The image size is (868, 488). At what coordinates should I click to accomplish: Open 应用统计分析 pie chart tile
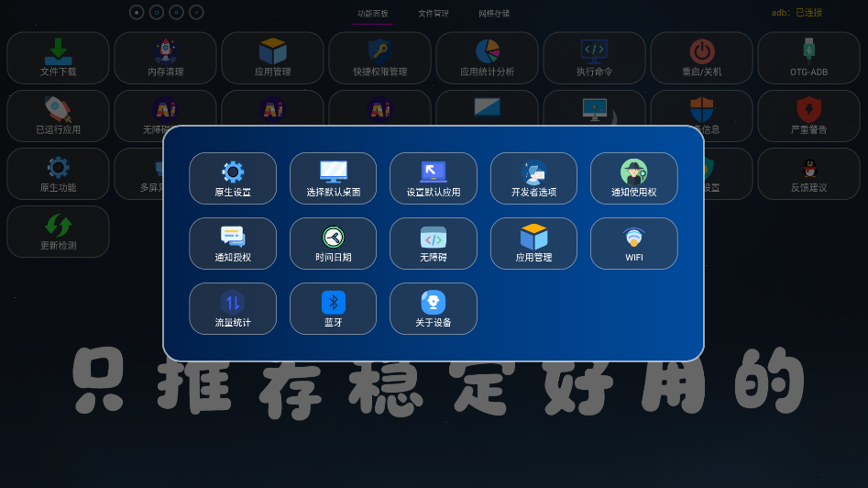click(x=487, y=58)
